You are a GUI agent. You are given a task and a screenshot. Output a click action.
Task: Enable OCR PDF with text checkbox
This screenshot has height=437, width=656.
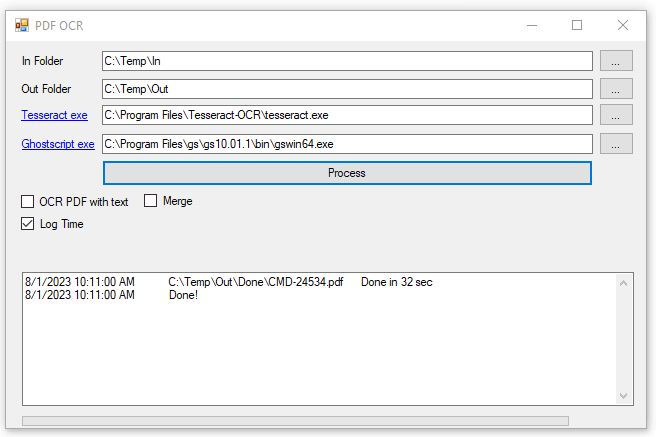(x=28, y=201)
